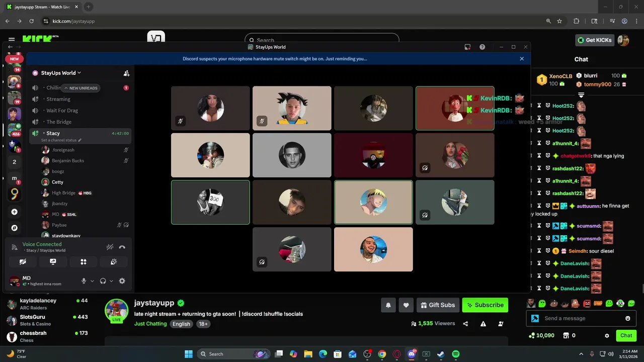Invite people to StayUps World server
The width and height of the screenshot is (644, 362).
pyautogui.click(x=126, y=73)
